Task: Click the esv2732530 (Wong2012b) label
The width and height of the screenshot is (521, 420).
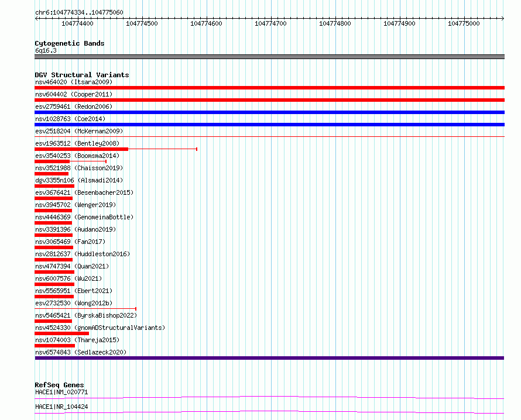Action: 74,303
